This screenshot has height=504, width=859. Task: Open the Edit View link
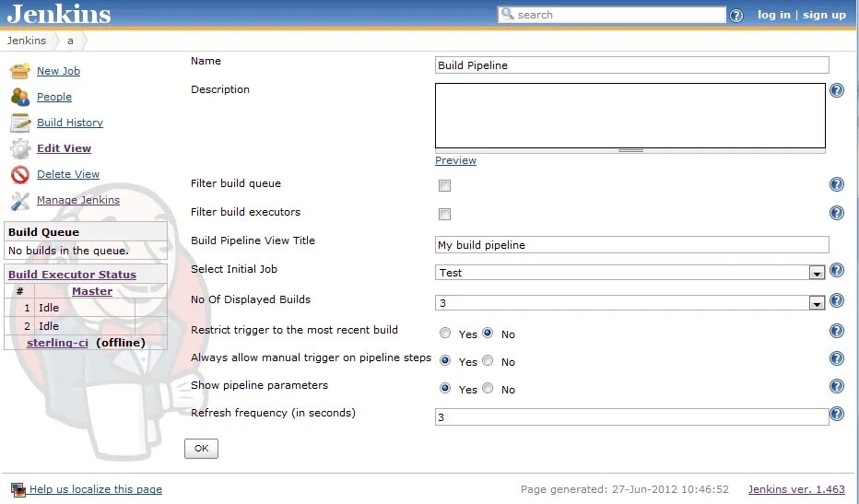(x=64, y=148)
